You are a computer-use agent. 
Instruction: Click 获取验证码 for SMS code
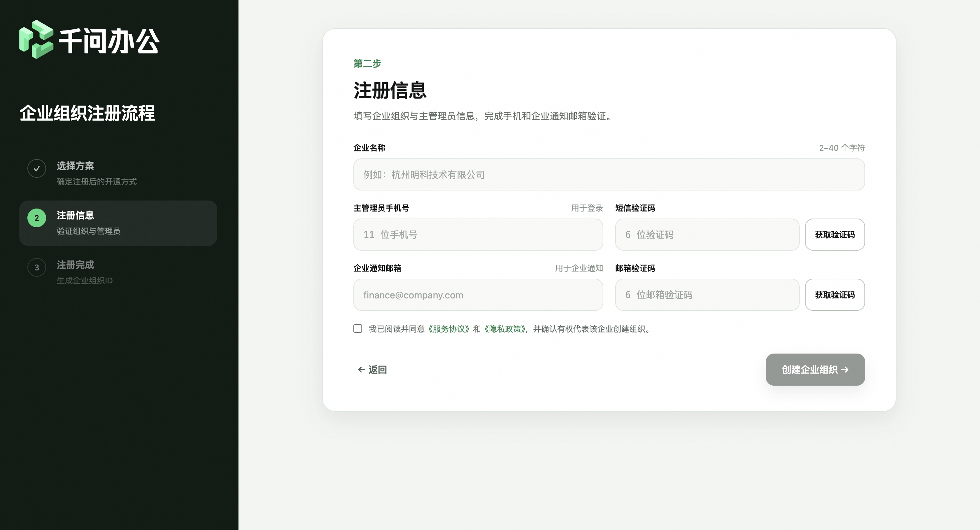click(x=835, y=235)
